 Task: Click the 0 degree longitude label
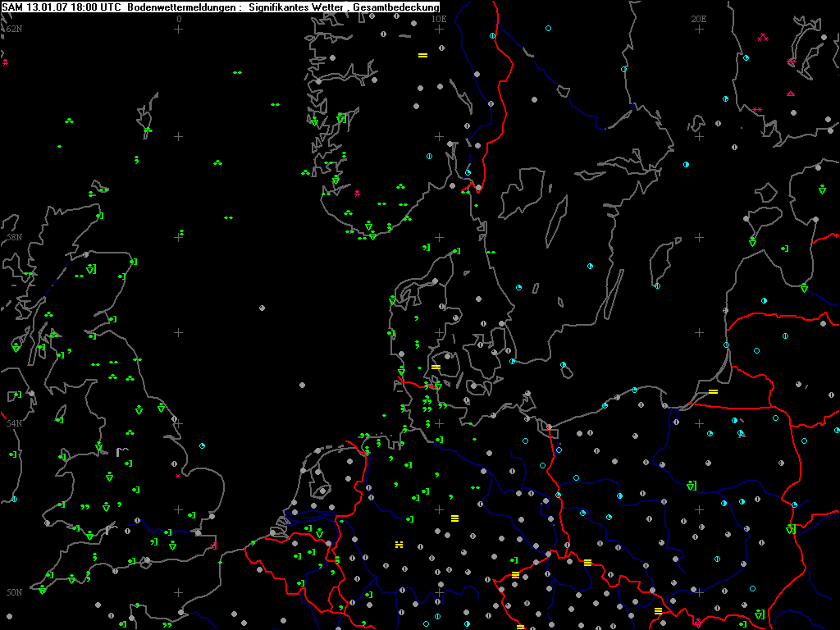click(x=179, y=18)
